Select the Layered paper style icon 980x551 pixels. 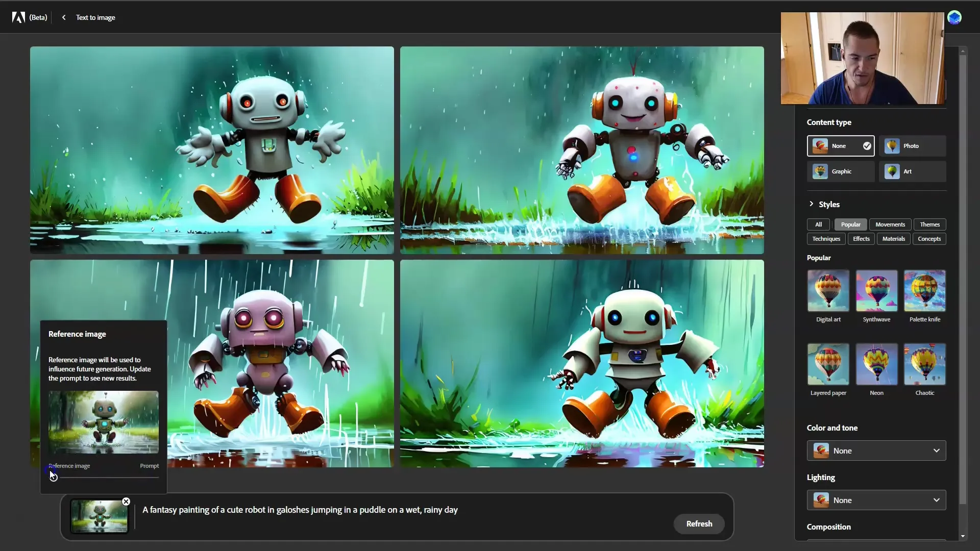click(827, 364)
